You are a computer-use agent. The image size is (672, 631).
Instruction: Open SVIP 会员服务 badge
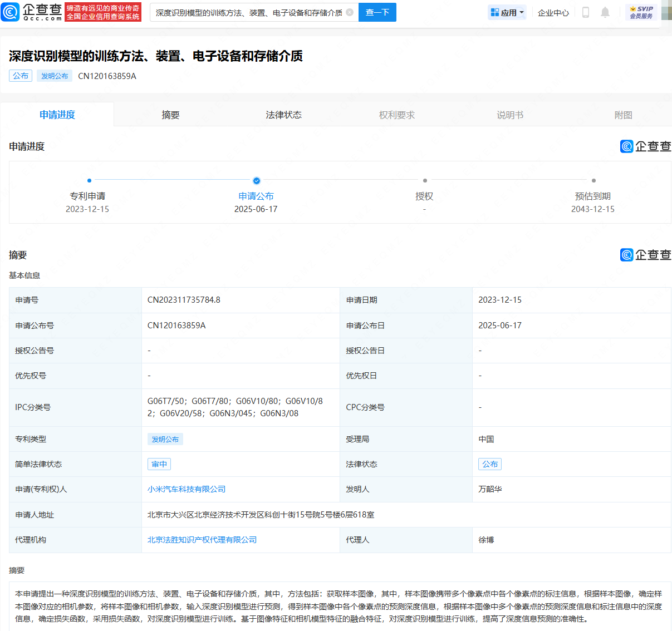[x=641, y=12]
